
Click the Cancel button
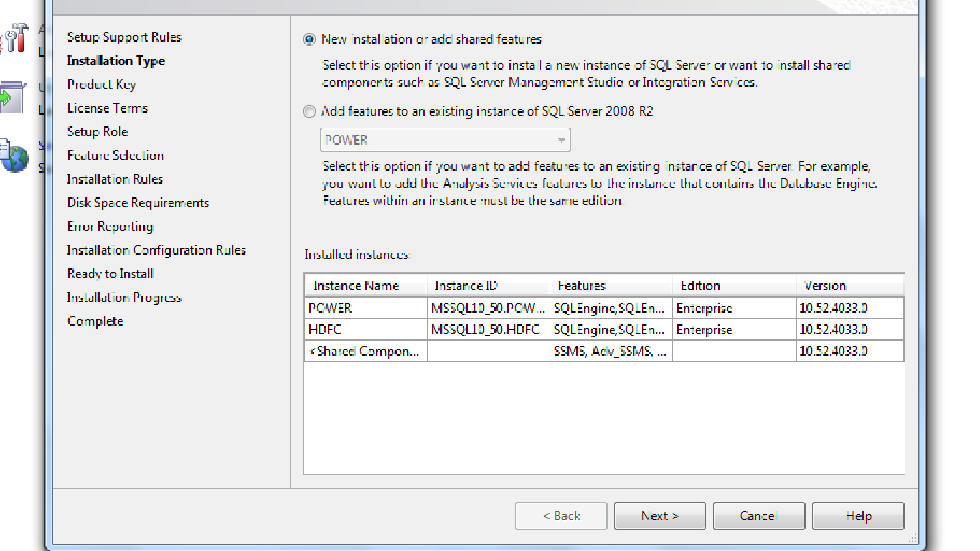pyautogui.click(x=758, y=516)
